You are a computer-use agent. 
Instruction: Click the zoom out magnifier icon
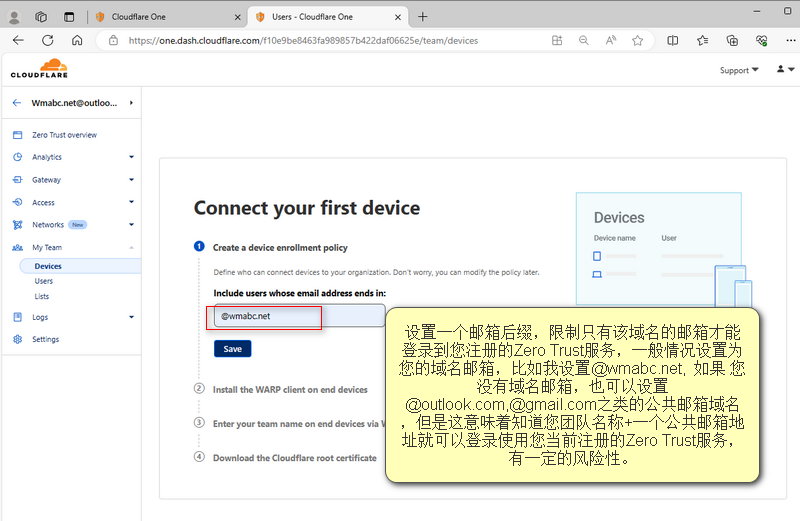click(584, 40)
